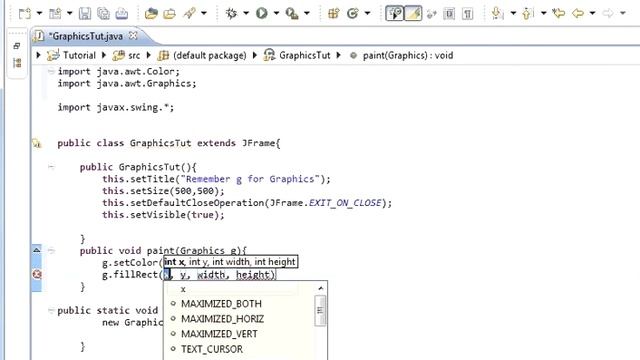This screenshot has height=360, width=640.
Task: Click the New wizard toolbar icon
Action: pos(25,13)
